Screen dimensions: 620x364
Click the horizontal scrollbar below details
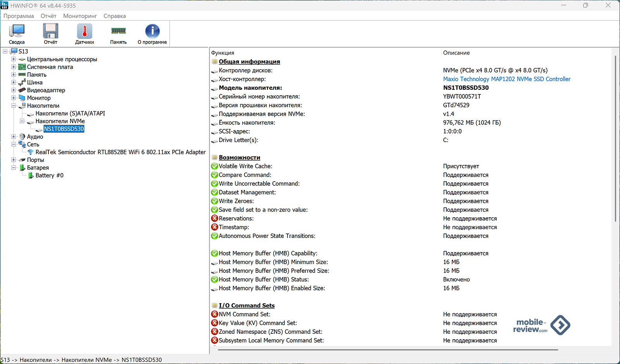coord(387,350)
